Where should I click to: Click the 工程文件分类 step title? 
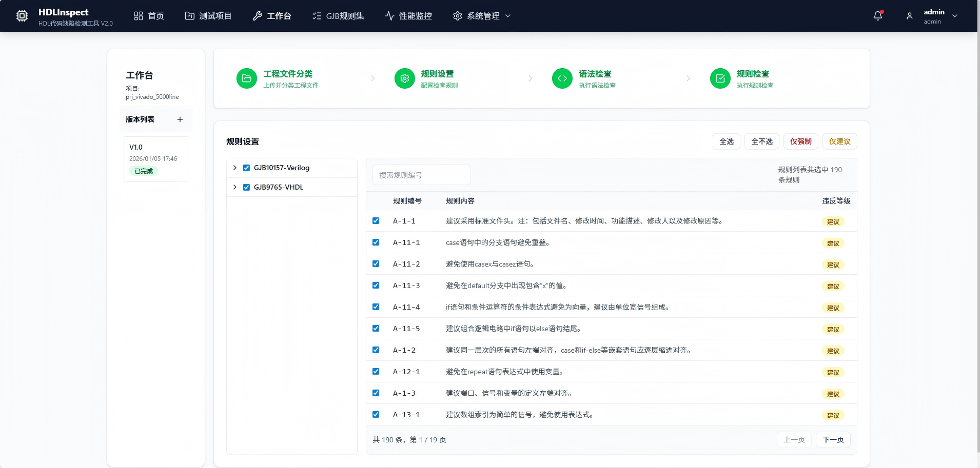[288, 74]
